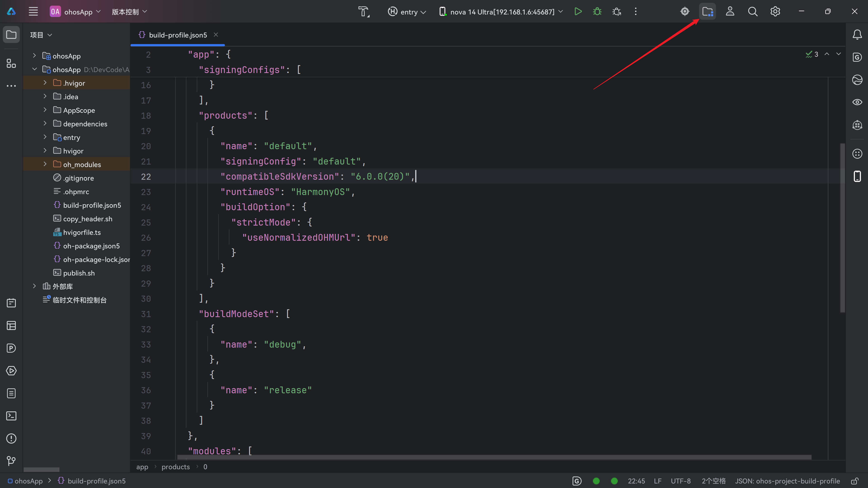Open the build hammer icon
Screen dimensions: 868x488
point(363,12)
